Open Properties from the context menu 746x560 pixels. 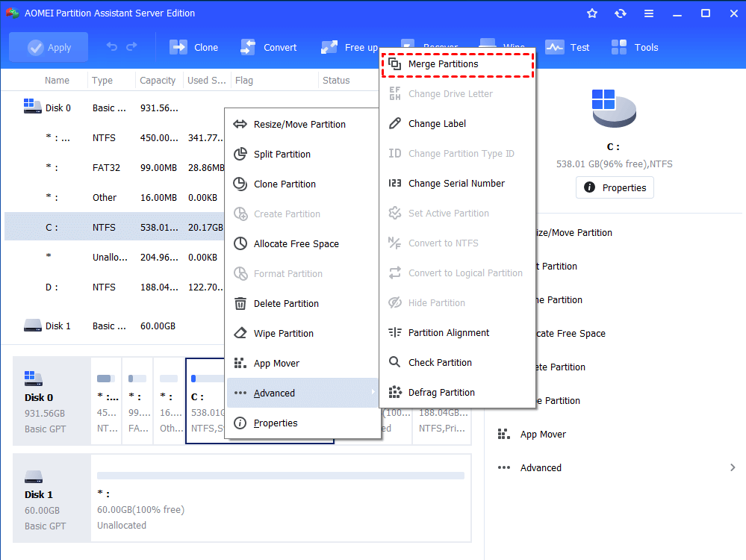[302, 423]
